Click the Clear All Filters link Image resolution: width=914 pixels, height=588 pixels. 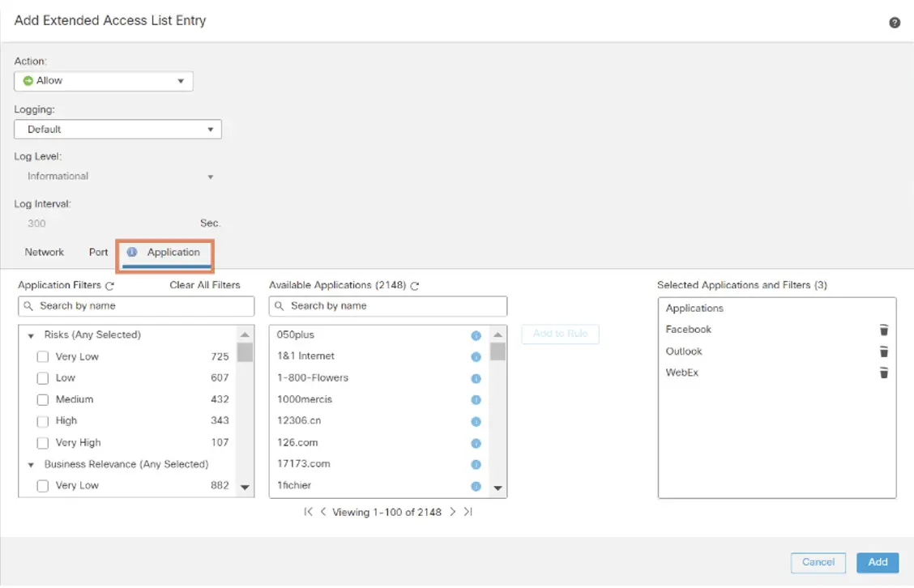click(x=205, y=284)
